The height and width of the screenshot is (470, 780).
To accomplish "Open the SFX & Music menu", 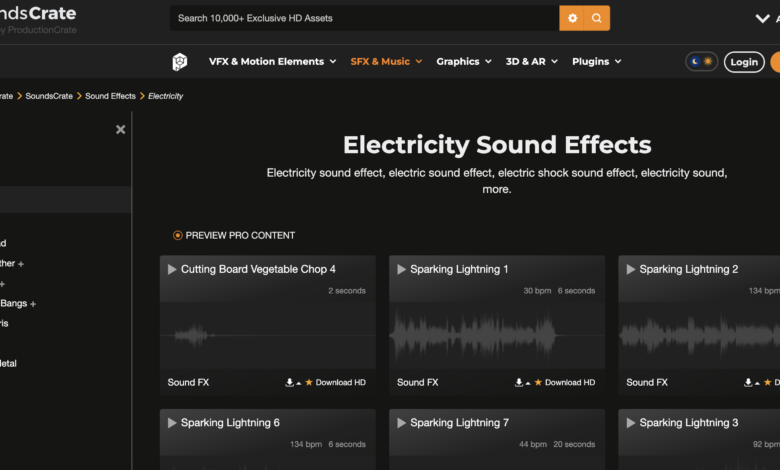I will click(x=386, y=62).
